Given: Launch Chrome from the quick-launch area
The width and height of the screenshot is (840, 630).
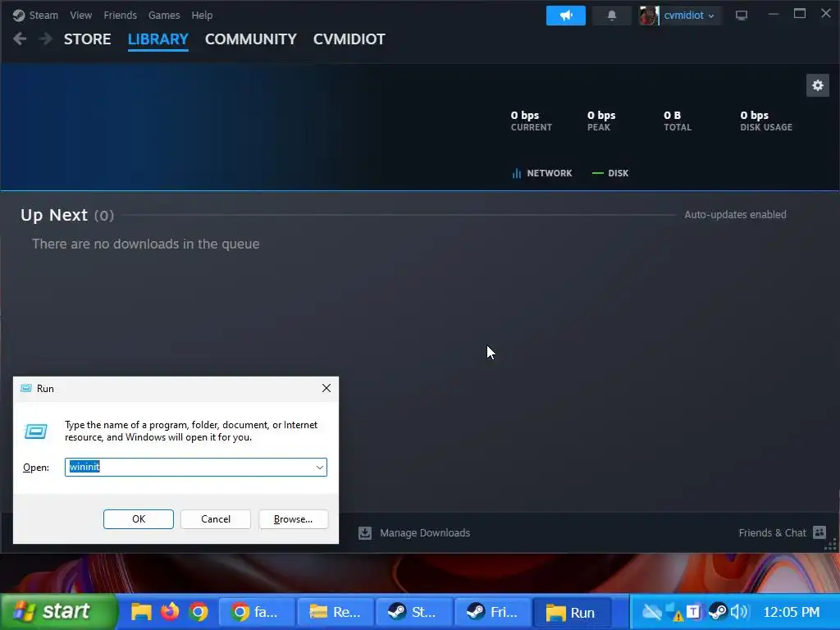Looking at the screenshot, I should (199, 612).
